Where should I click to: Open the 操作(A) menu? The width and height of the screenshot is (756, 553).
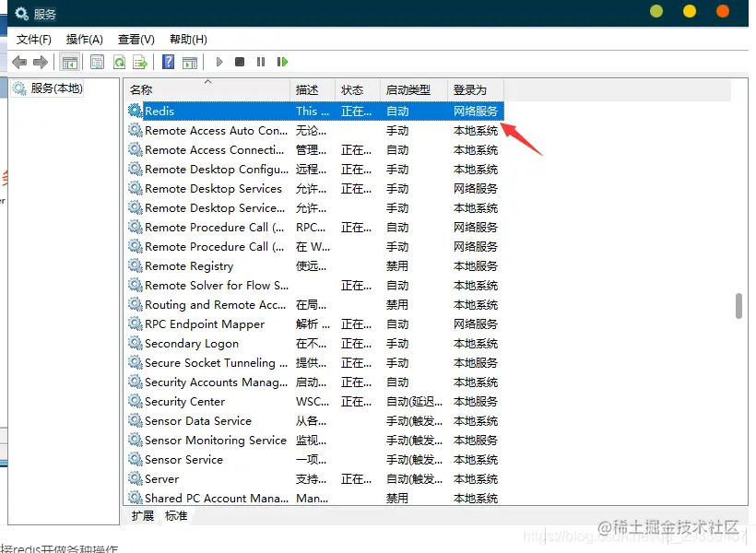point(85,40)
